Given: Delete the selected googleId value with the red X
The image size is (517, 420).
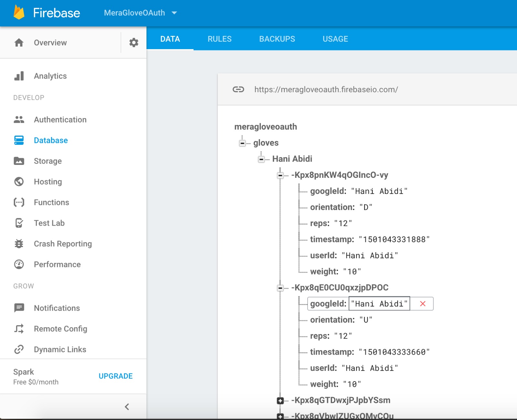Looking at the screenshot, I should (423, 304).
